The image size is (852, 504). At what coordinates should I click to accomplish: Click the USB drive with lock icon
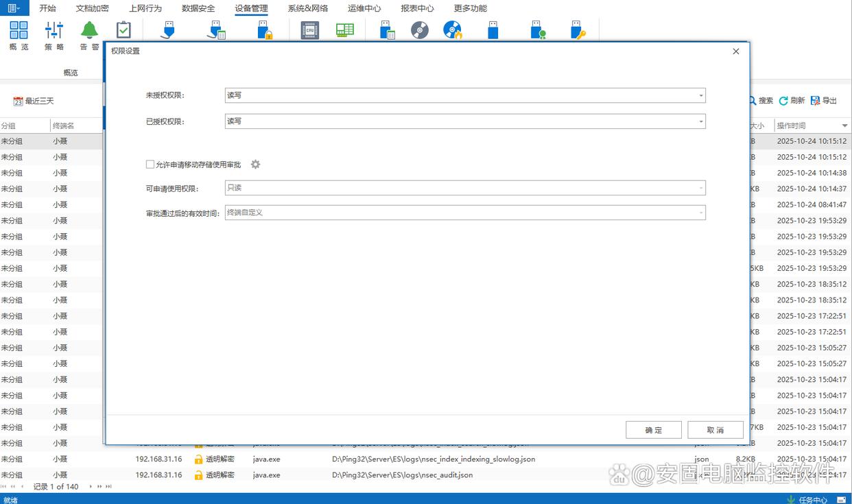pyautogui.click(x=265, y=30)
